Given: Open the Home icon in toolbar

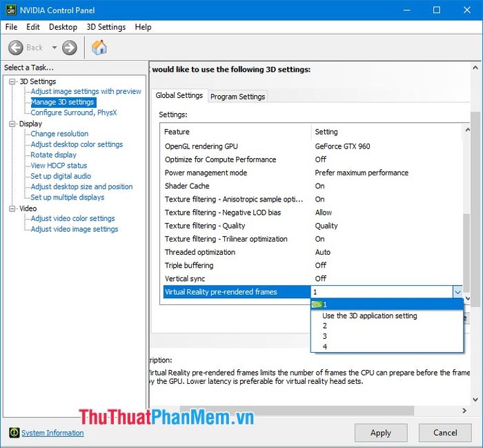Looking at the screenshot, I should pyautogui.click(x=99, y=48).
